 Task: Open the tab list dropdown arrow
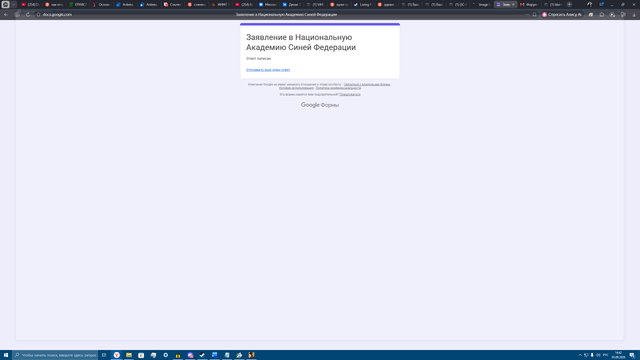[13, 4]
